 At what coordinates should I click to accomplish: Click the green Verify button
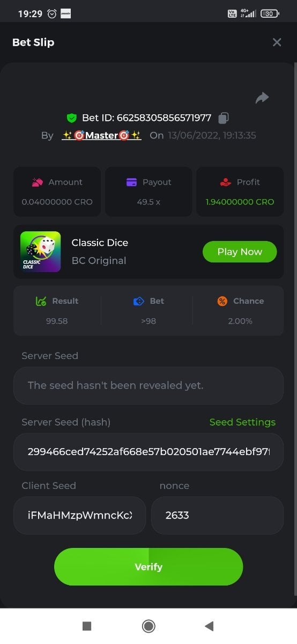point(148,567)
